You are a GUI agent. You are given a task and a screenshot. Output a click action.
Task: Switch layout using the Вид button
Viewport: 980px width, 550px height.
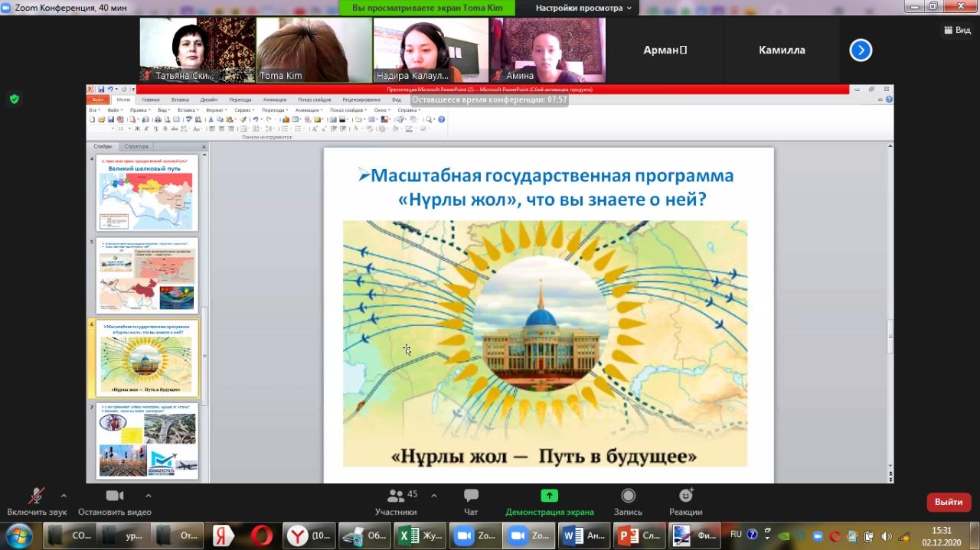956,30
